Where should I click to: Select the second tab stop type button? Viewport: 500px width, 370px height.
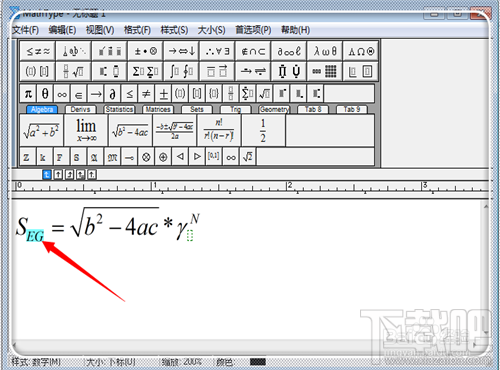[58, 174]
